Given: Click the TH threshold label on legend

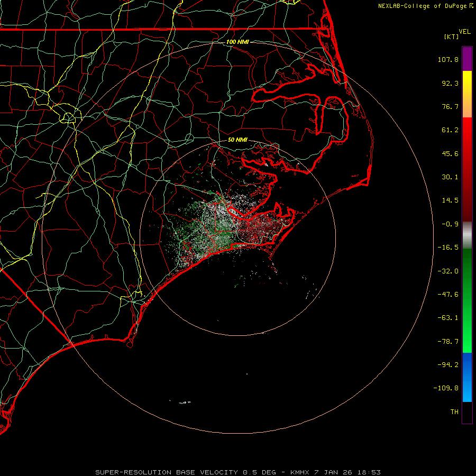Looking at the screenshot, I should click(x=454, y=412).
